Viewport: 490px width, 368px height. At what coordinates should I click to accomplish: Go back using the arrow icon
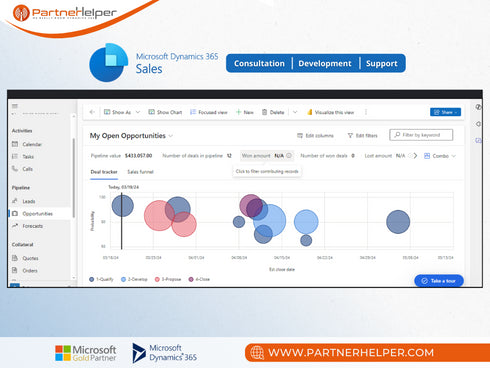(x=92, y=112)
